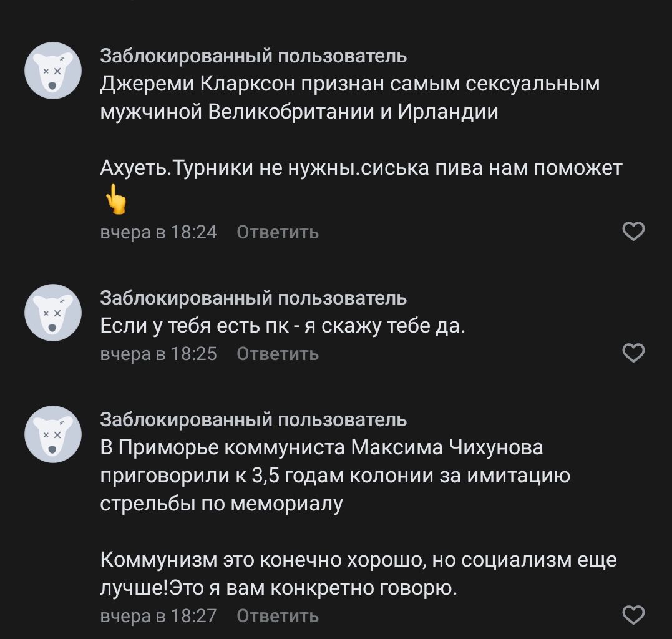Open the 'вчера в 18:24' timestamp link
Screen dimensions: 672x639
click(158, 232)
